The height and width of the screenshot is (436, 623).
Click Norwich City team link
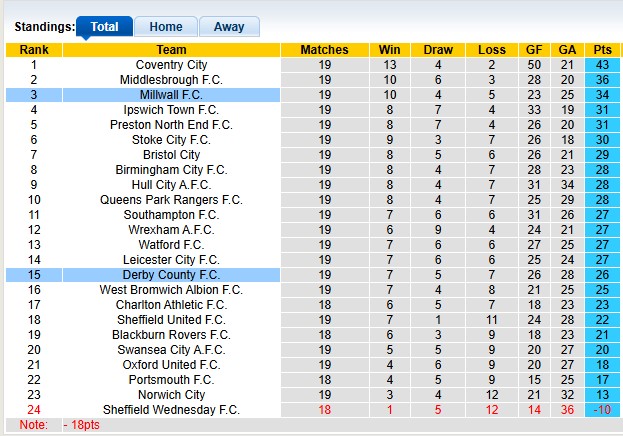coord(171,395)
